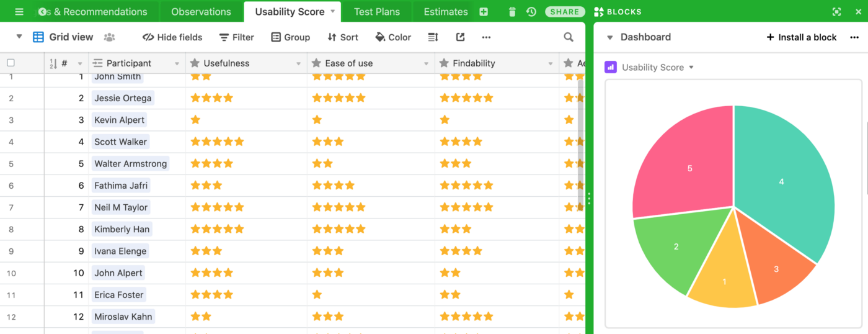Click the trash icon in top bar
868x334 pixels.
coord(511,12)
